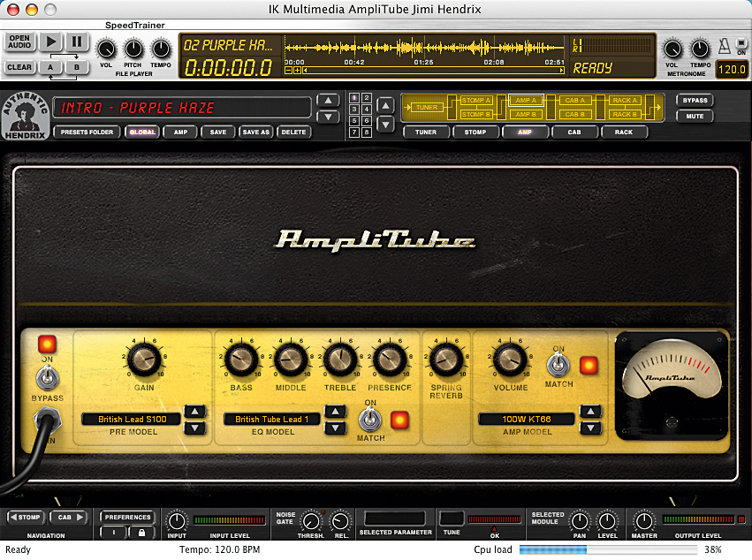The image size is (752, 560).
Task: Select the RACK B block in chain
Action: (625, 115)
